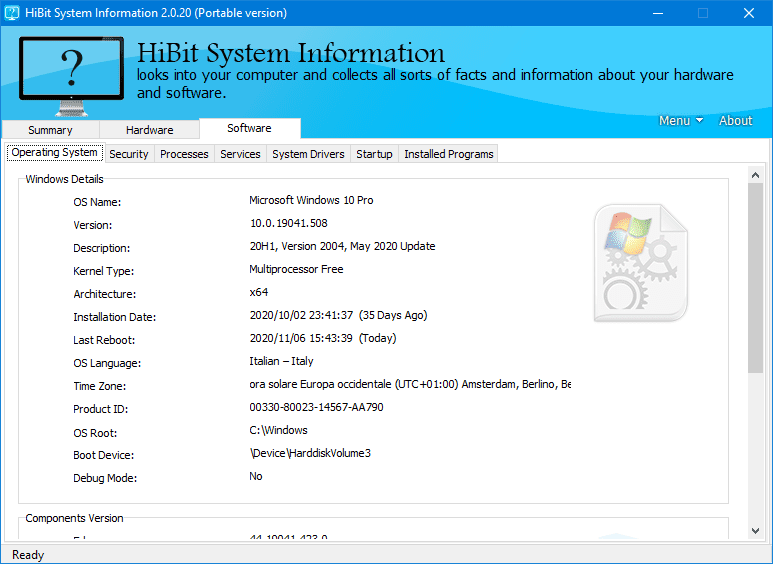
Task: Click the scrollbar down arrow
Action: click(x=755, y=530)
